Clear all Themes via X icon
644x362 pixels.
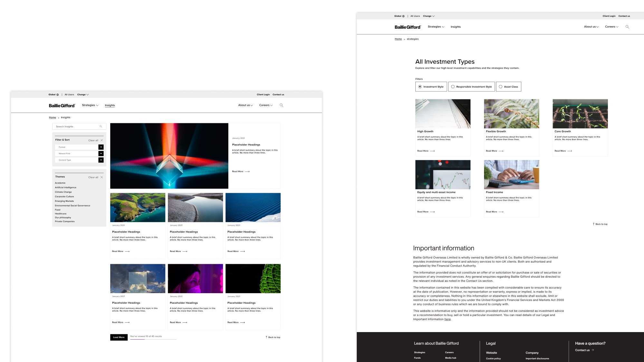coord(102,177)
